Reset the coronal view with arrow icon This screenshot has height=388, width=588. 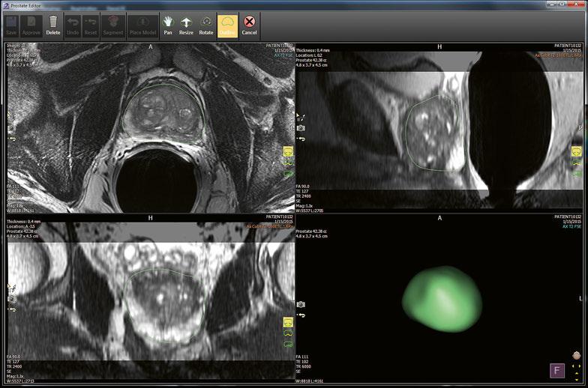click(12, 310)
